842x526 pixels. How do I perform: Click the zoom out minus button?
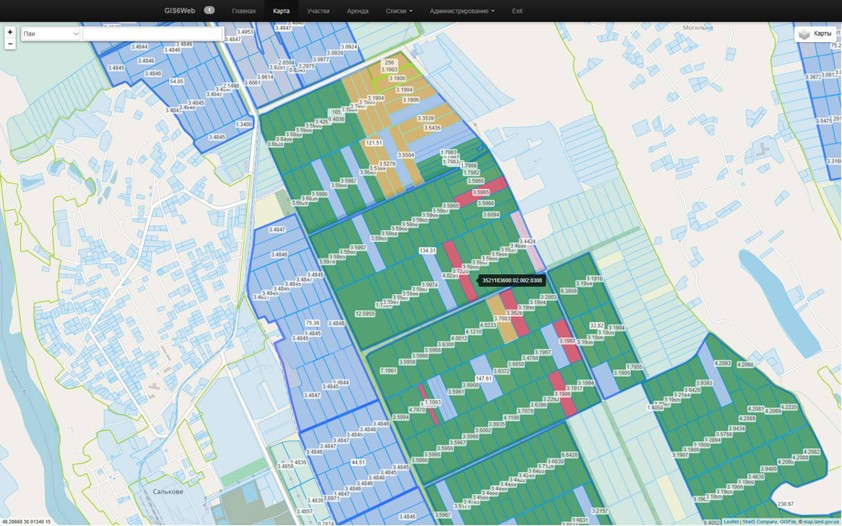tap(10, 44)
